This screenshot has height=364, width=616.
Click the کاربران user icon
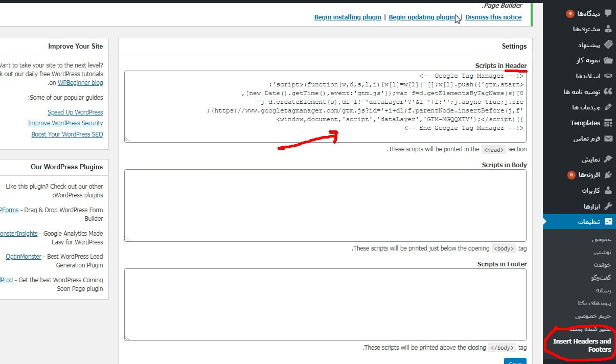[x=608, y=191]
